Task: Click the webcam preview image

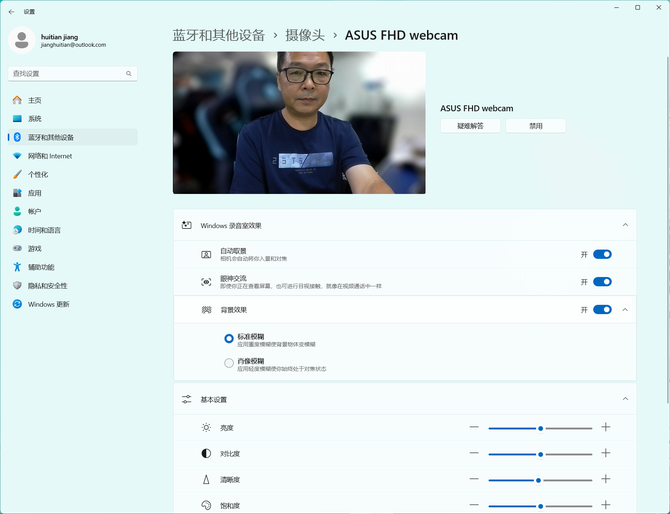Action: (x=299, y=123)
